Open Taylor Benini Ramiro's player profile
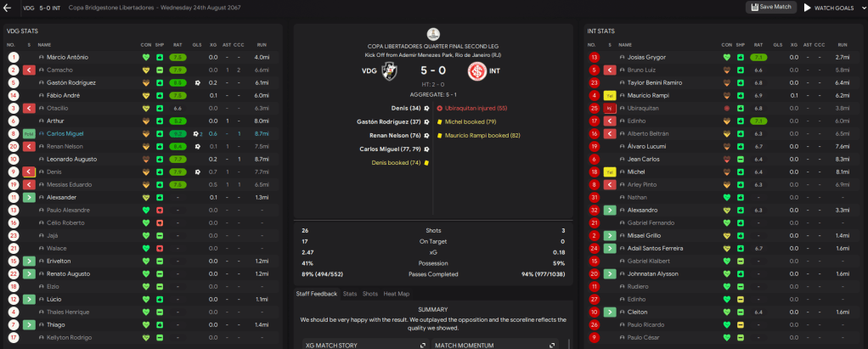The height and width of the screenshot is (349, 868). (655, 82)
